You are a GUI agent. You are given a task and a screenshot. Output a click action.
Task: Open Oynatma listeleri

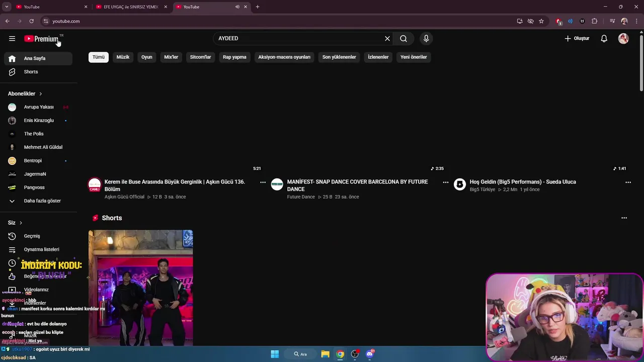point(38,249)
